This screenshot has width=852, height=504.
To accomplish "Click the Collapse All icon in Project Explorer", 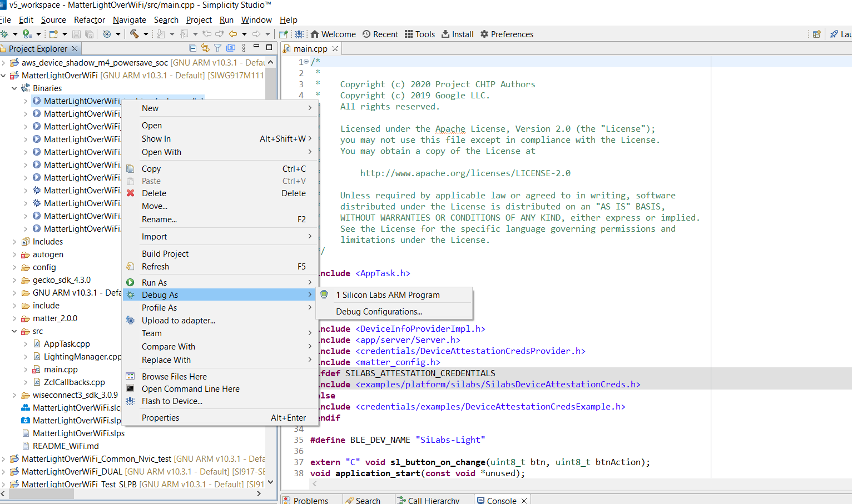I will pos(192,48).
